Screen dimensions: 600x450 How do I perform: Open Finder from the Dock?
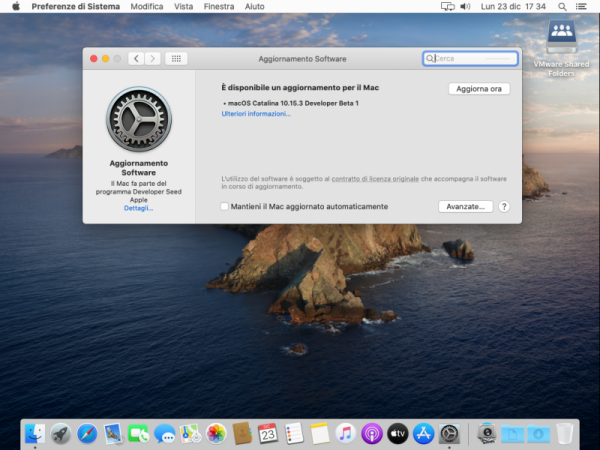[x=35, y=434]
